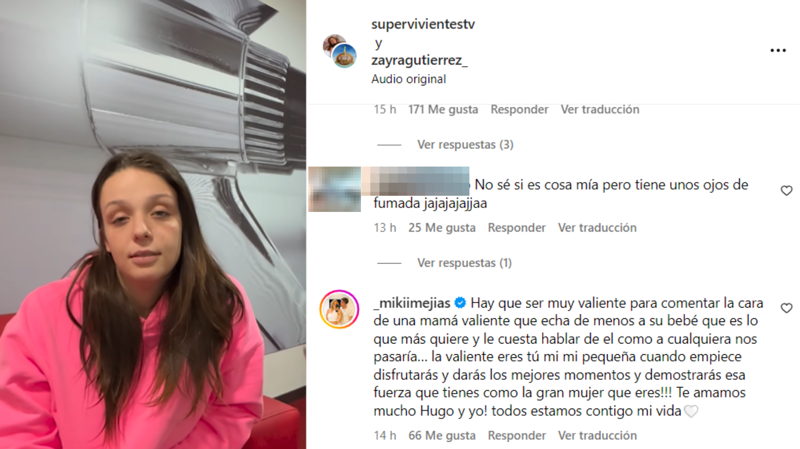
Task: Show who liked: 25 Me gusta
Action: click(x=442, y=228)
